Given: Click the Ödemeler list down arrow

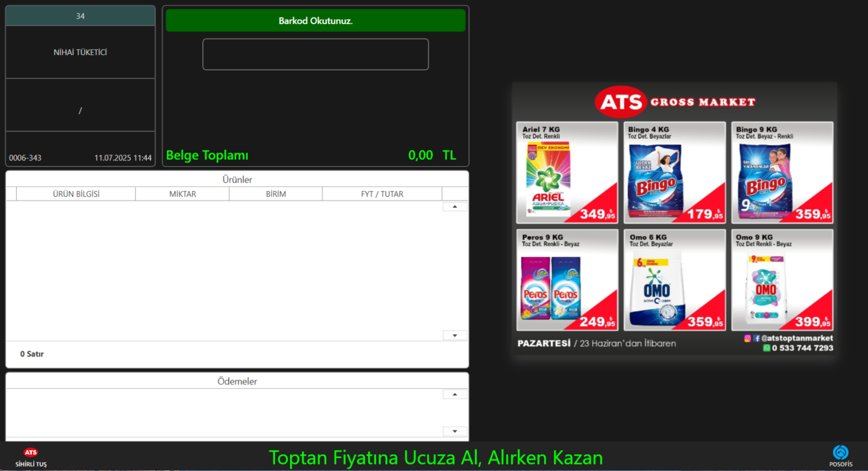Looking at the screenshot, I should click(455, 432).
